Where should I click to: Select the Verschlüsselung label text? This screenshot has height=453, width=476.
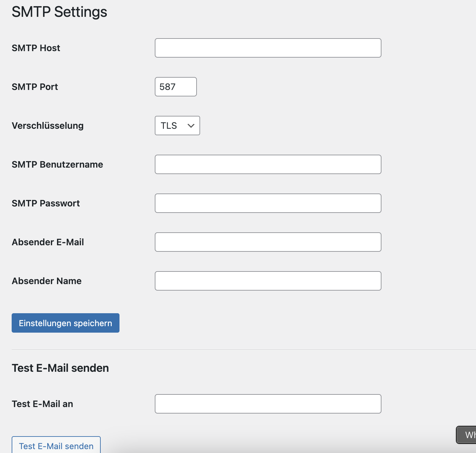tap(48, 126)
